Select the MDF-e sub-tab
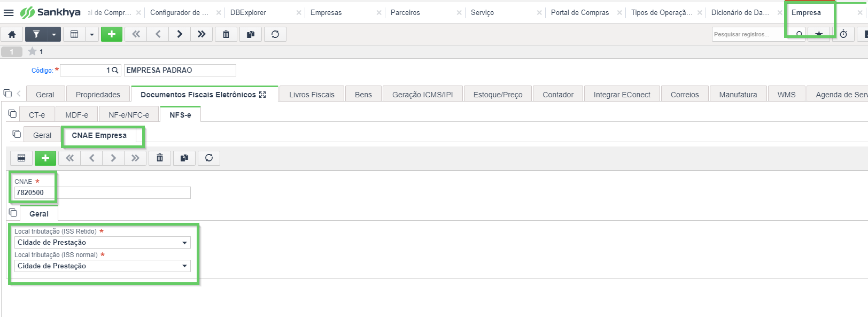This screenshot has height=317, width=868. coord(76,114)
